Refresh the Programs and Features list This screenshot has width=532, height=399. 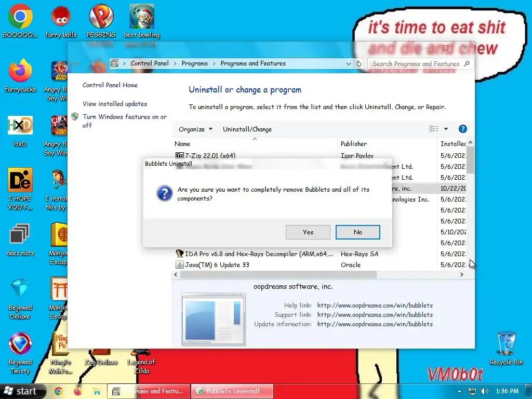tap(358, 64)
